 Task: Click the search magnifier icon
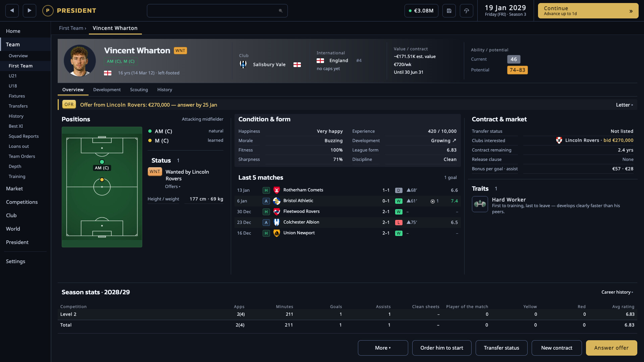(281, 11)
